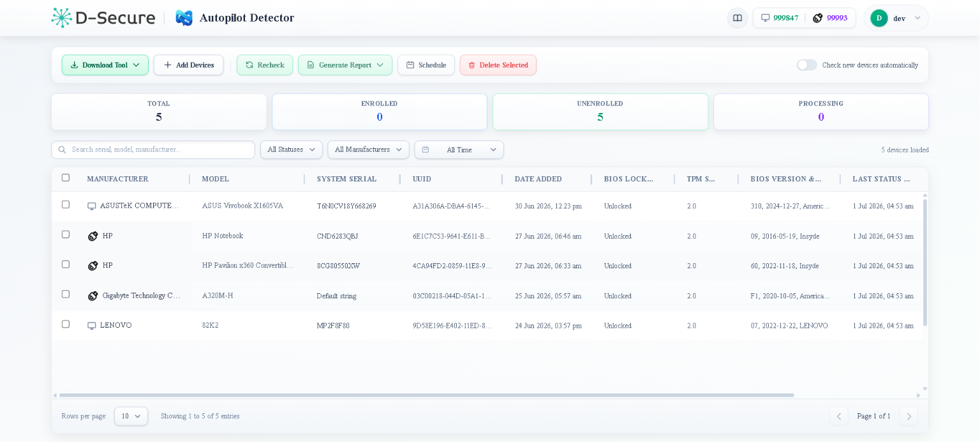Open the Generate Report dropdown
The width and height of the screenshot is (980, 442).
pyautogui.click(x=345, y=65)
